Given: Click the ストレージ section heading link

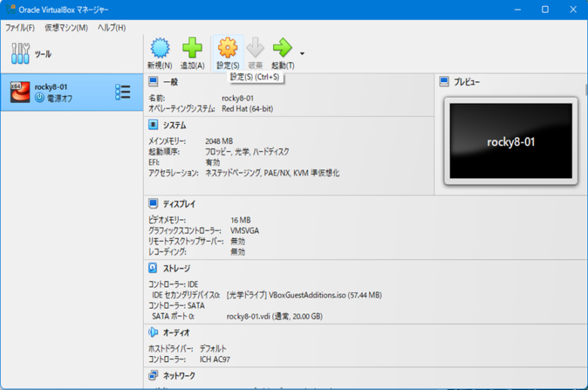Looking at the screenshot, I should 176,268.
